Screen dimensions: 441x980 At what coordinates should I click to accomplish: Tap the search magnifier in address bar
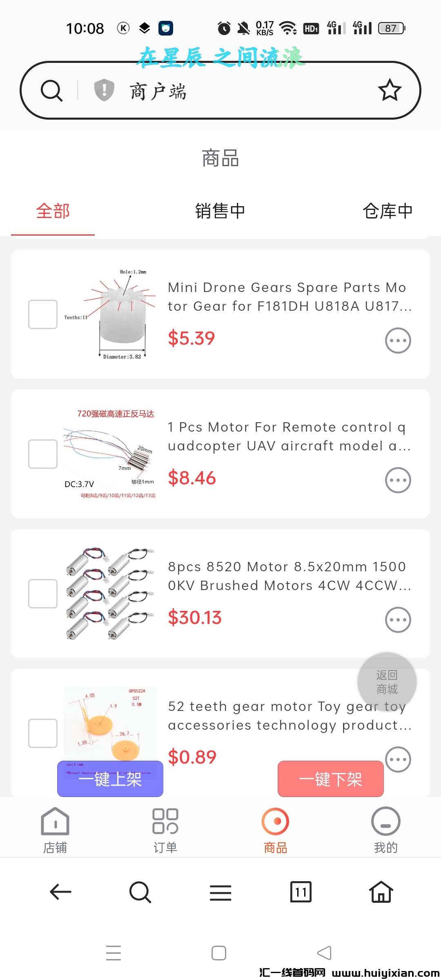pos(52,91)
